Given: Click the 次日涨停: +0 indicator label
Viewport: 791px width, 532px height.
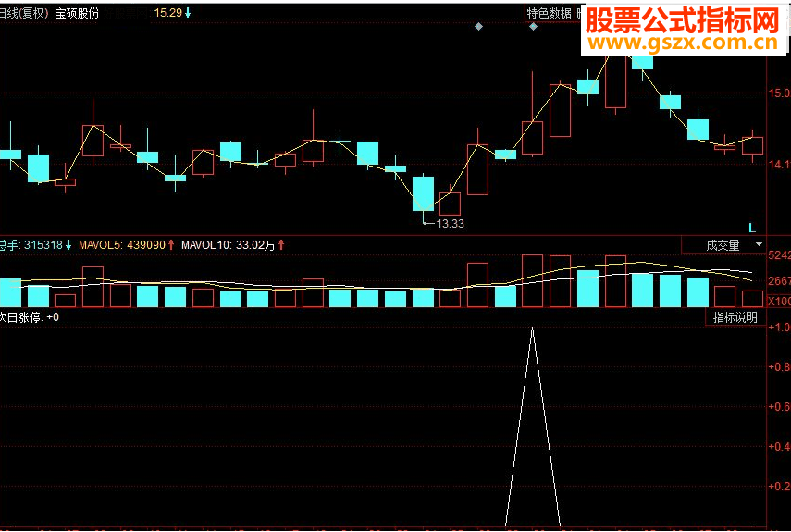Looking at the screenshot, I should pos(30,317).
